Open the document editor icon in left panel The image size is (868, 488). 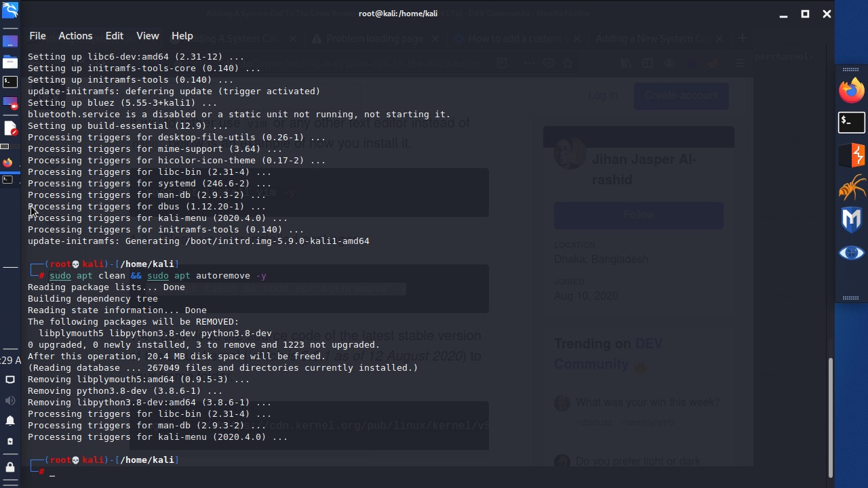click(9, 128)
